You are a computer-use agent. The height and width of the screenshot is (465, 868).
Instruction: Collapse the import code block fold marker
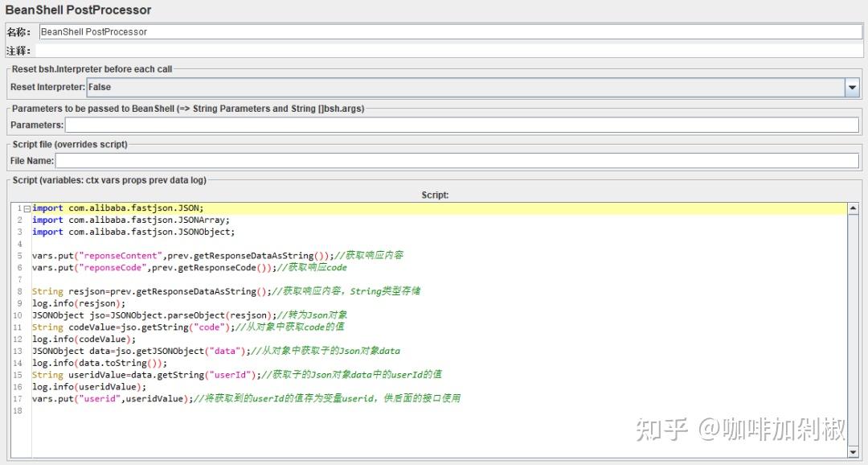[27, 208]
